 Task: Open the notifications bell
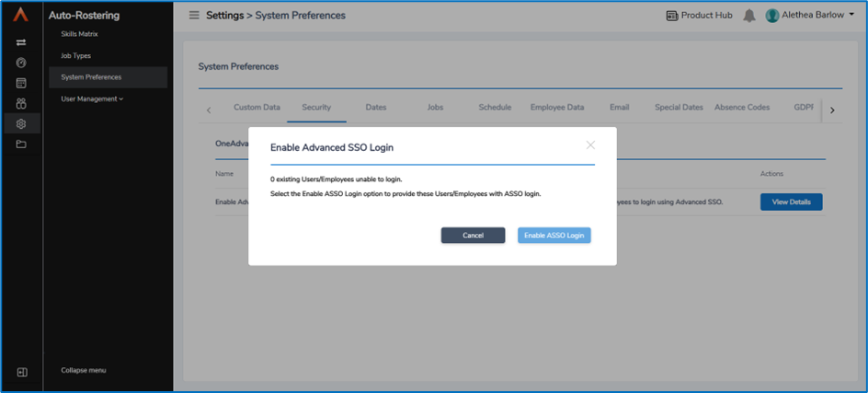point(749,16)
